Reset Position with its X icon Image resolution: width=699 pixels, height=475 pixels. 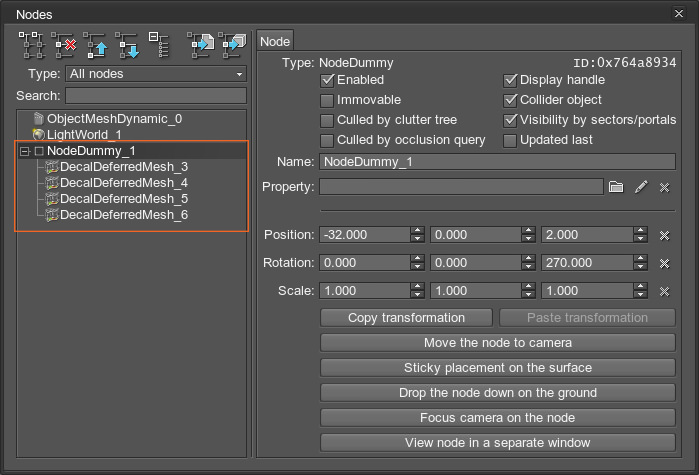click(x=664, y=235)
